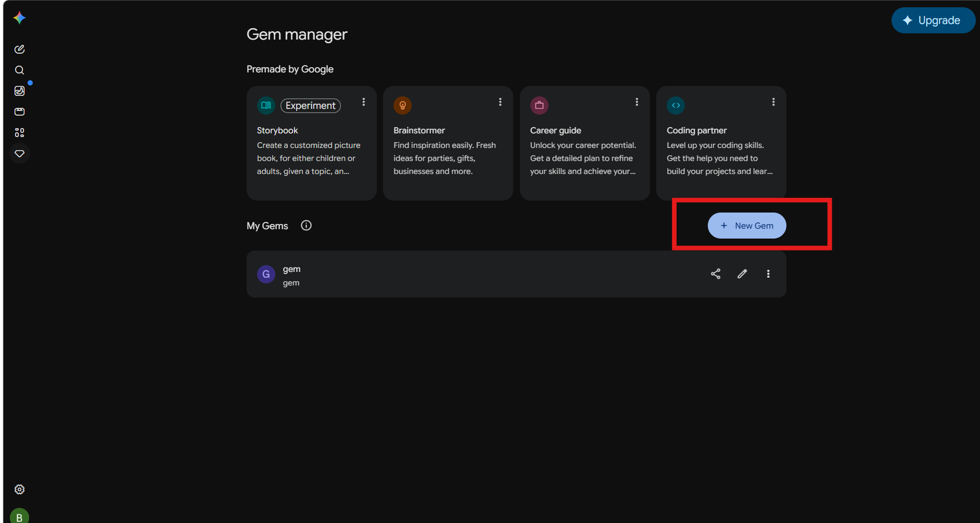This screenshot has height=523, width=980.
Task: Click the video clapper icon in sidebar
Action: pyautogui.click(x=19, y=111)
